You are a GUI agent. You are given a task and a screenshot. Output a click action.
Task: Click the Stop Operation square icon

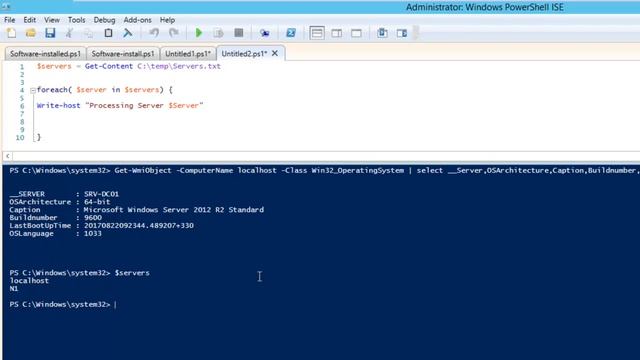pyautogui.click(x=239, y=33)
